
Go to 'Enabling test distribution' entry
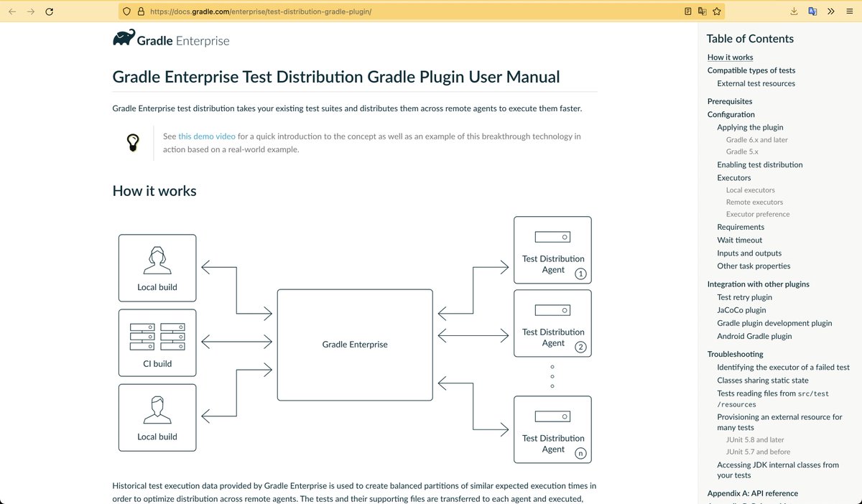point(760,164)
